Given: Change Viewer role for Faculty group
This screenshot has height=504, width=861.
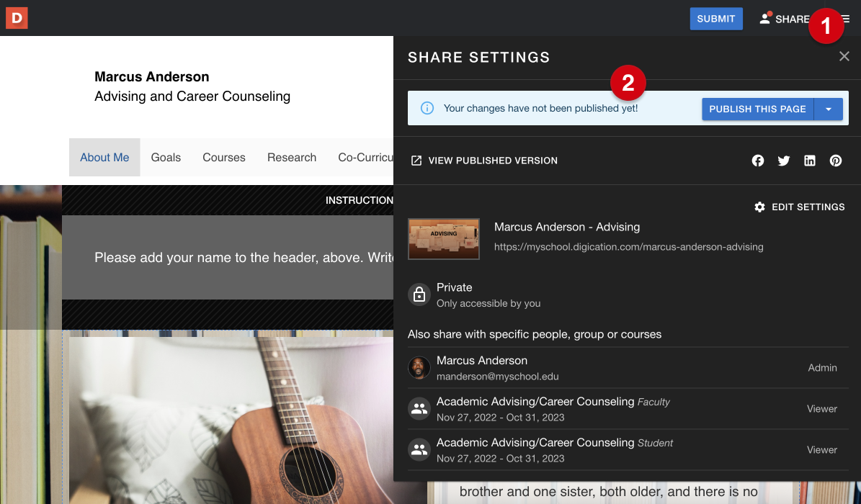Looking at the screenshot, I should 821,409.
